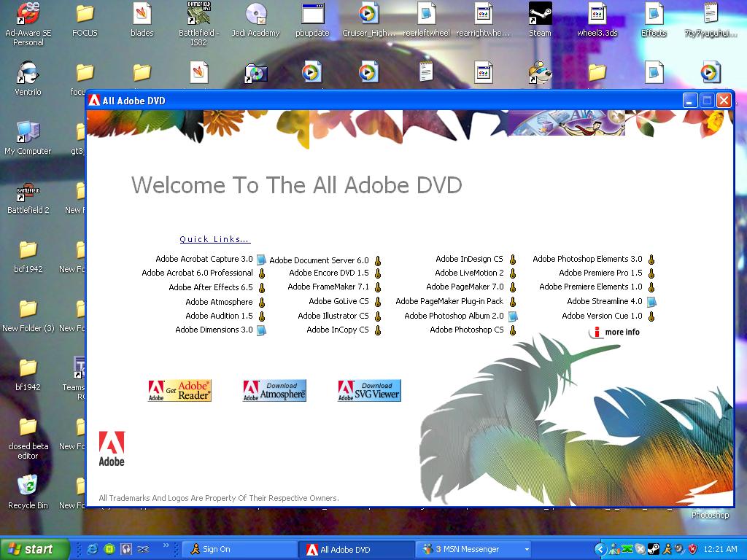Select the Recycle Bin desktop icon
747x560 pixels.
pyautogui.click(x=28, y=492)
